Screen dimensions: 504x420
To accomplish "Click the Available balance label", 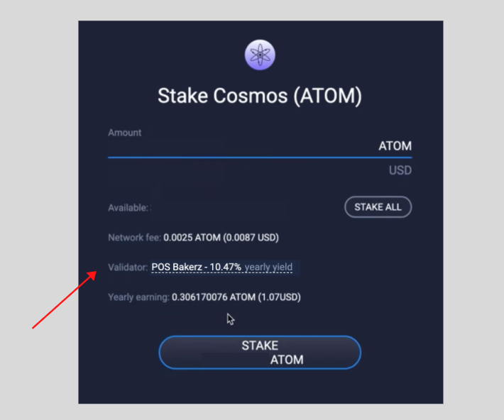I will pos(128,208).
